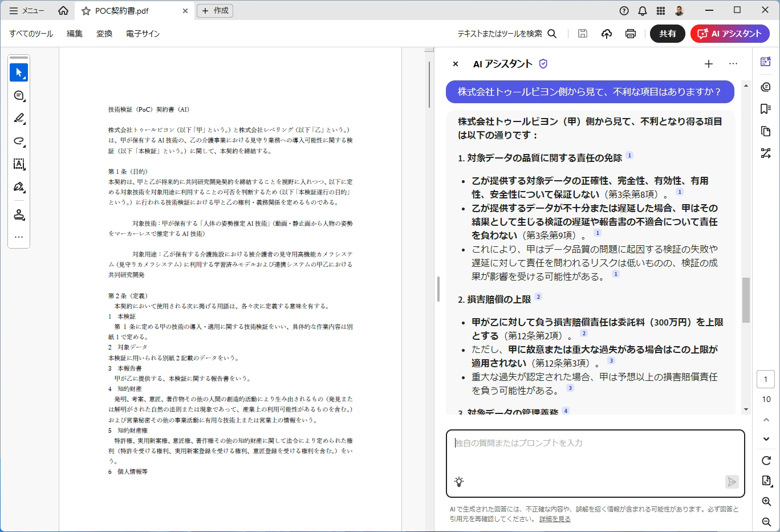Open the メニュー hamburger menu
This screenshot has height=532, width=780.
point(27,11)
